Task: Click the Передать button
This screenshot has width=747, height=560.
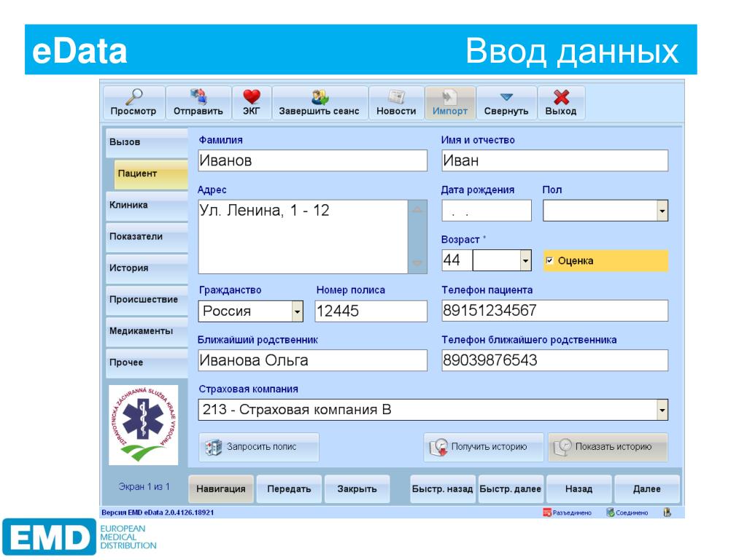Action: click(x=289, y=489)
